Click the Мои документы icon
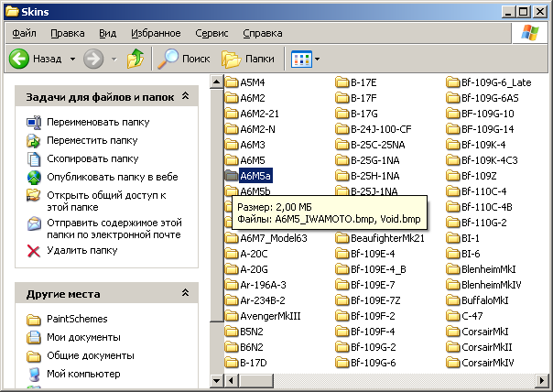The height and width of the screenshot is (392, 553). click(34, 337)
